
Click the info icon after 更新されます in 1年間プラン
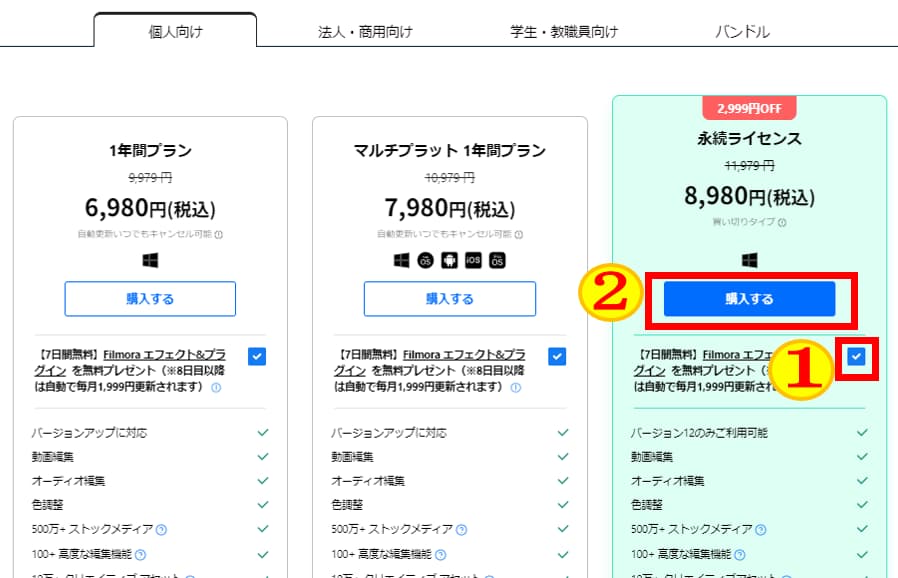click(216, 388)
